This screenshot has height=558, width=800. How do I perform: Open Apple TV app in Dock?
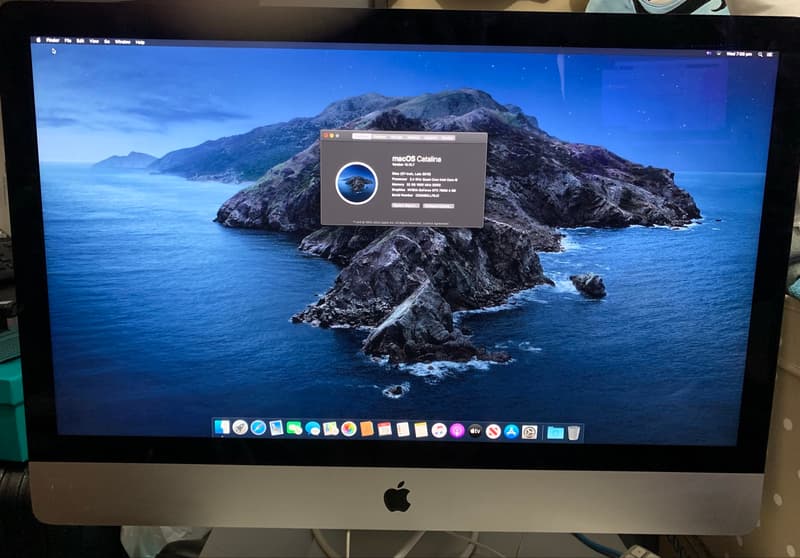(475, 431)
